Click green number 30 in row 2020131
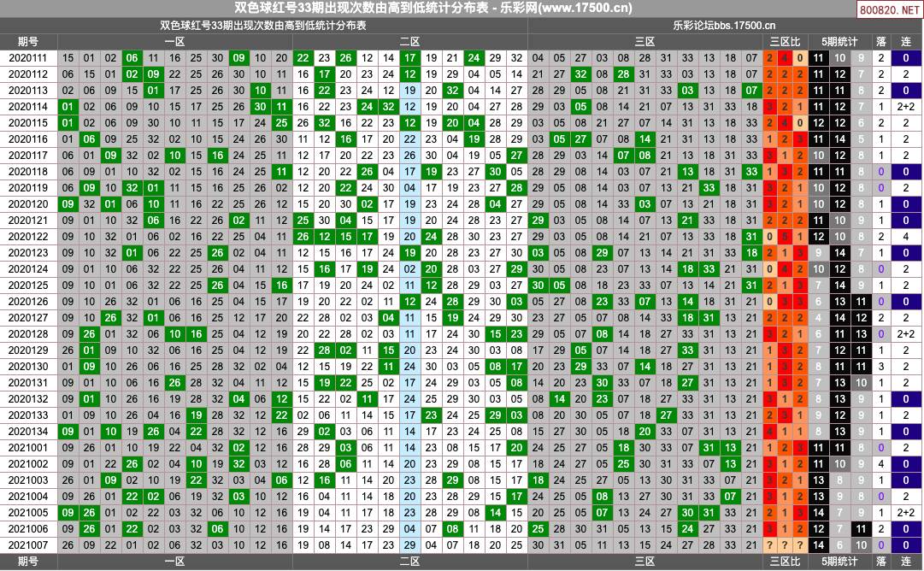The image size is (924, 571). pos(603,382)
